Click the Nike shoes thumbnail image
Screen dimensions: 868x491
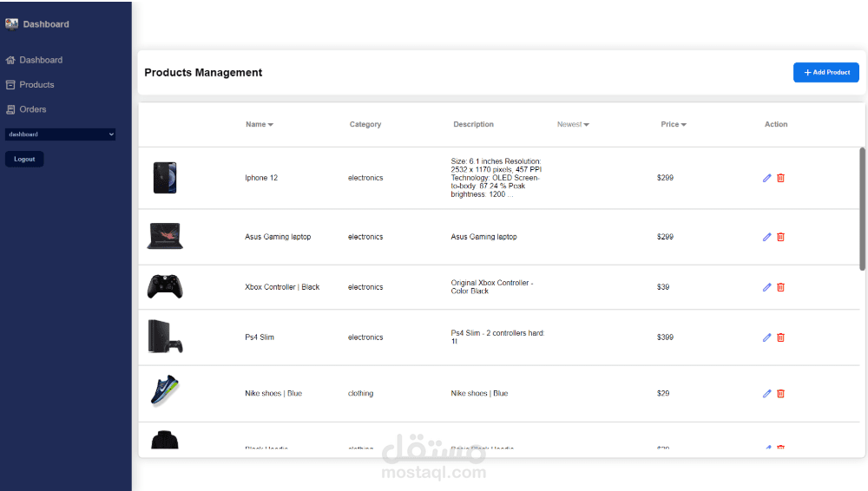[x=165, y=391]
